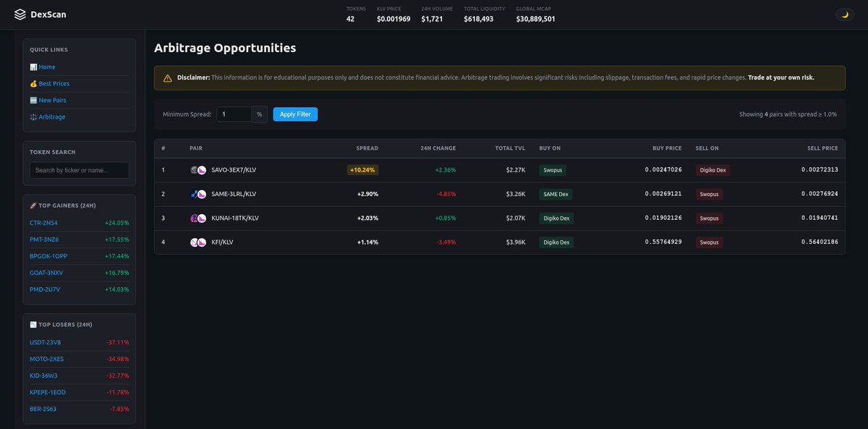This screenshot has height=429, width=868.
Task: Click the SAME Dex buy badge
Action: [x=556, y=194]
